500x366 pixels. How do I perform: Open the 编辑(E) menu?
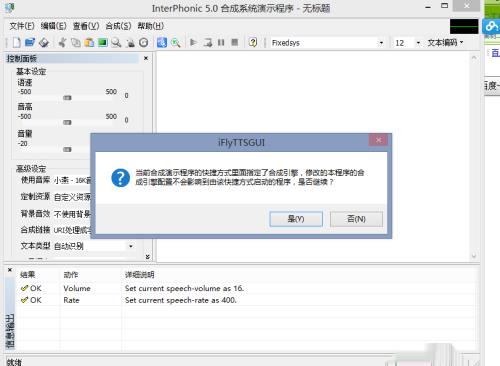53,26
